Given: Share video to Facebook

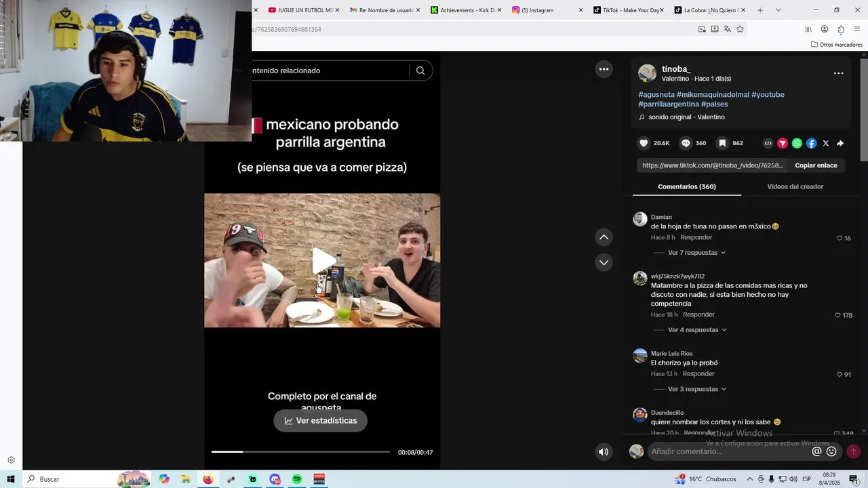Looking at the screenshot, I should pyautogui.click(x=811, y=143).
